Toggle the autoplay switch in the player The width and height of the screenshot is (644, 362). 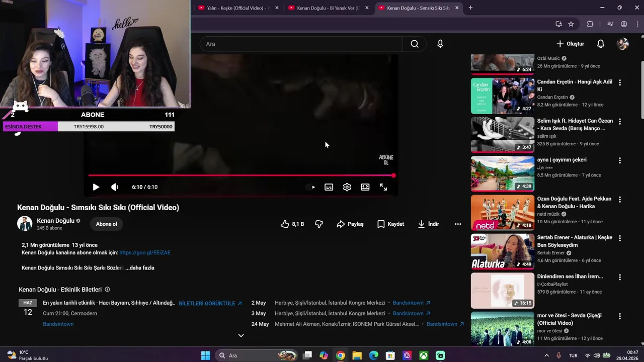(x=311, y=187)
